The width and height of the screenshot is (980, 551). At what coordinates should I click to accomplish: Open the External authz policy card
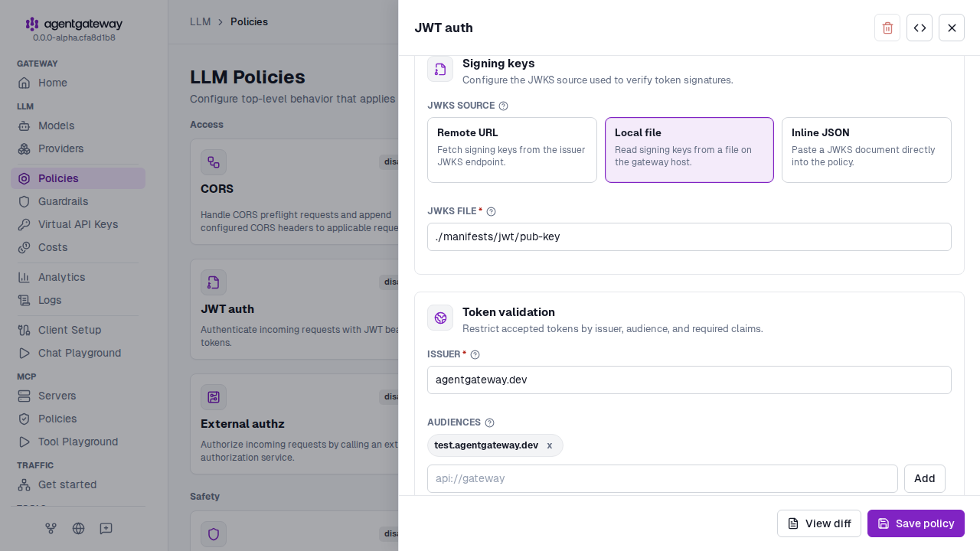294,424
